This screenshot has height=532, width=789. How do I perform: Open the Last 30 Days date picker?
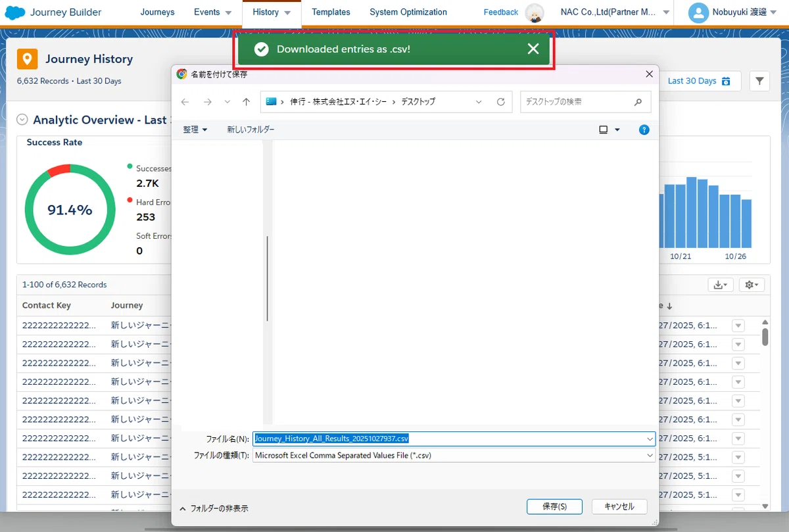(699, 81)
